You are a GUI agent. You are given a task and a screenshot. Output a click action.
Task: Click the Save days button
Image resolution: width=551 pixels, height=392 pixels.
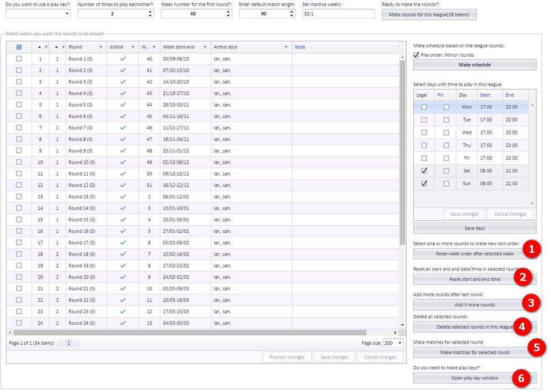(474, 228)
